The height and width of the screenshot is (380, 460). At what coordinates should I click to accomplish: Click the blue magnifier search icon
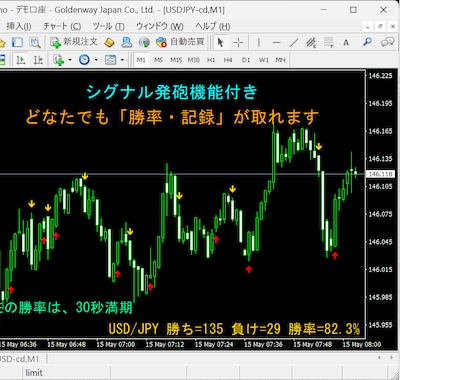click(x=367, y=42)
